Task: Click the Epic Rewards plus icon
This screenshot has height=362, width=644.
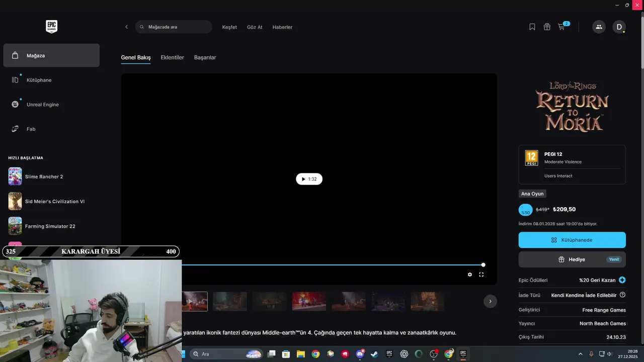Action: [x=622, y=280]
